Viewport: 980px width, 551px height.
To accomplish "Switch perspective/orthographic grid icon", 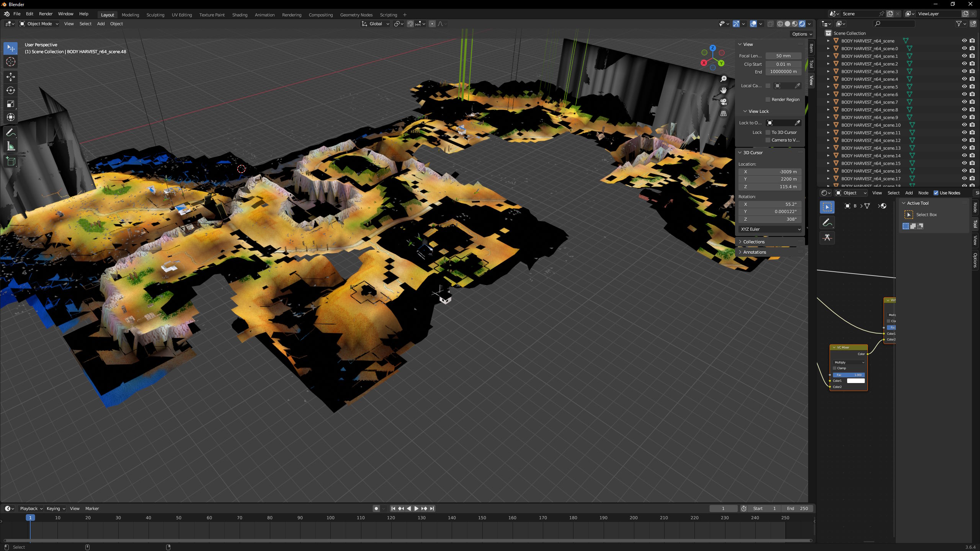I will (724, 113).
